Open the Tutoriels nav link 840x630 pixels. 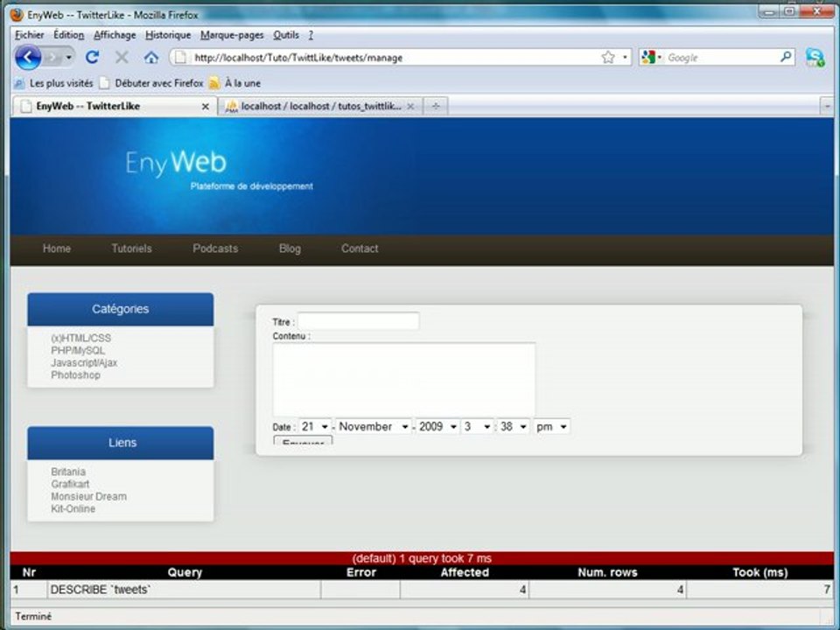[x=132, y=248]
